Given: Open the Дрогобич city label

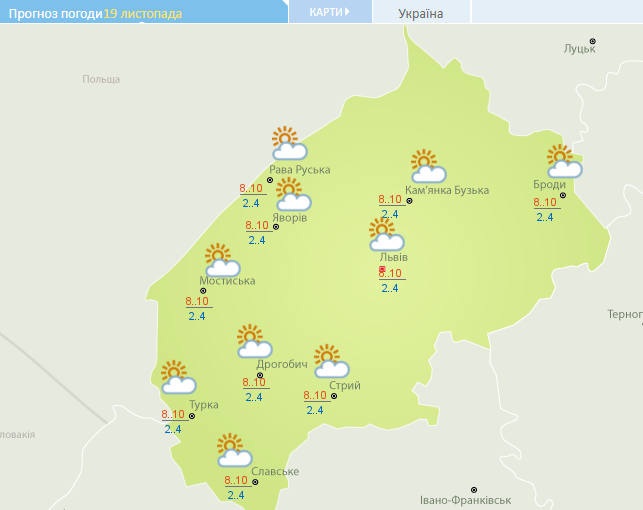Looking at the screenshot, I should pos(282,364).
